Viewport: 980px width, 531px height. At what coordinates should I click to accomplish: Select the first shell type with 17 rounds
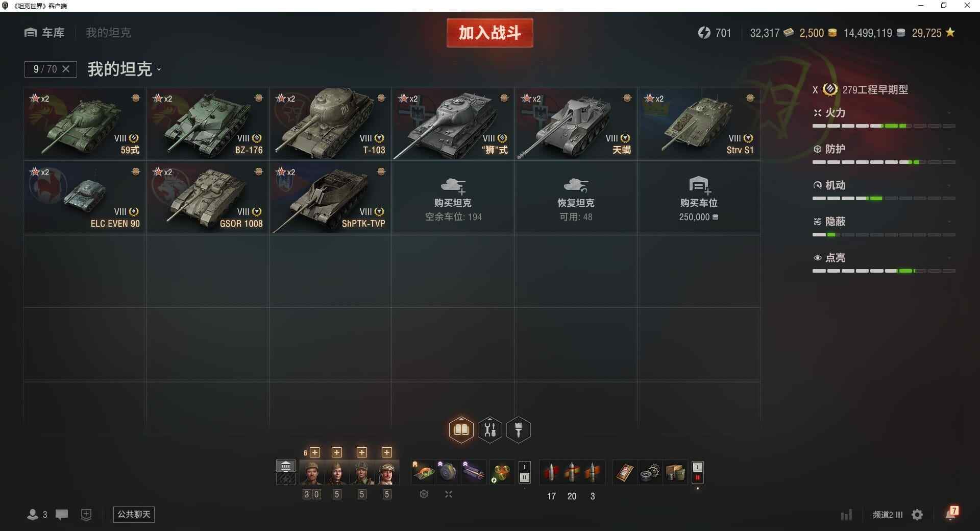[x=551, y=473]
